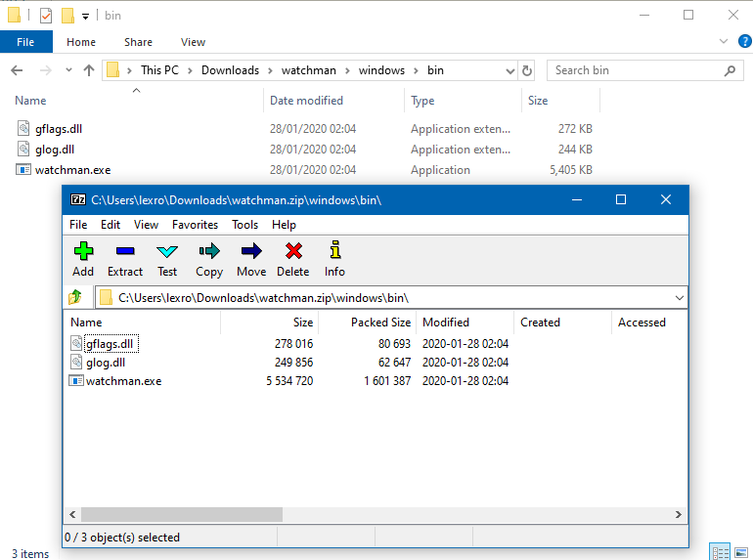Refresh the Explorer bin folder

pos(527,70)
